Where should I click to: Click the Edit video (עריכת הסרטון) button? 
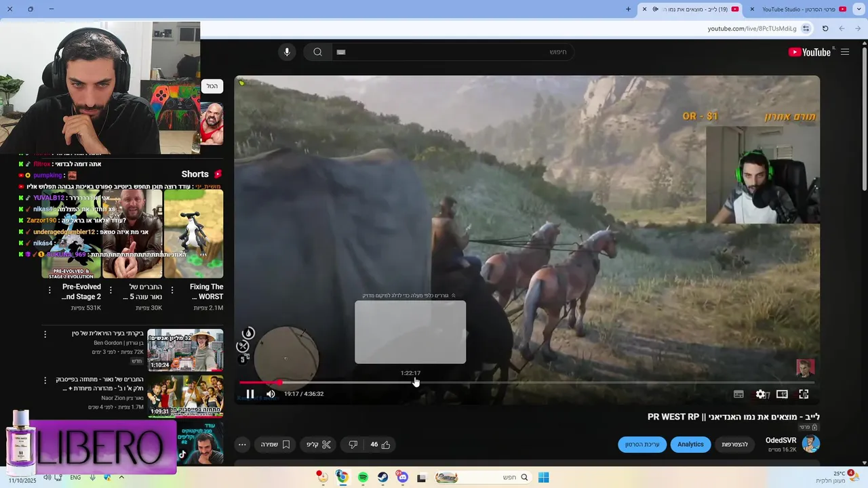tap(642, 445)
